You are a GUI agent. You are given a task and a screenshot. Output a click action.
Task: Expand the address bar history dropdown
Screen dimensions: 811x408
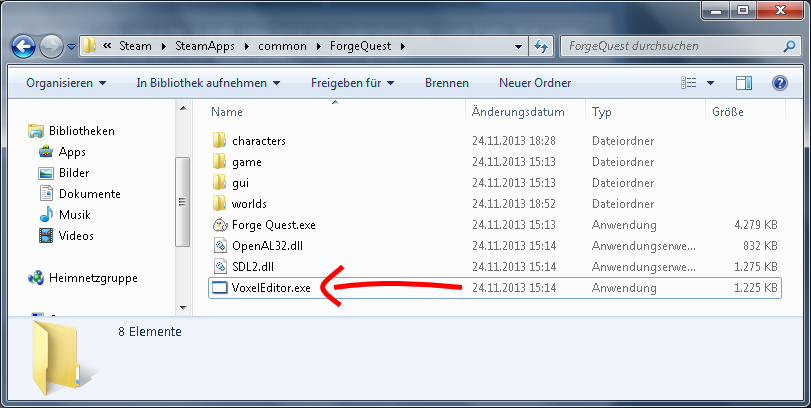point(518,46)
